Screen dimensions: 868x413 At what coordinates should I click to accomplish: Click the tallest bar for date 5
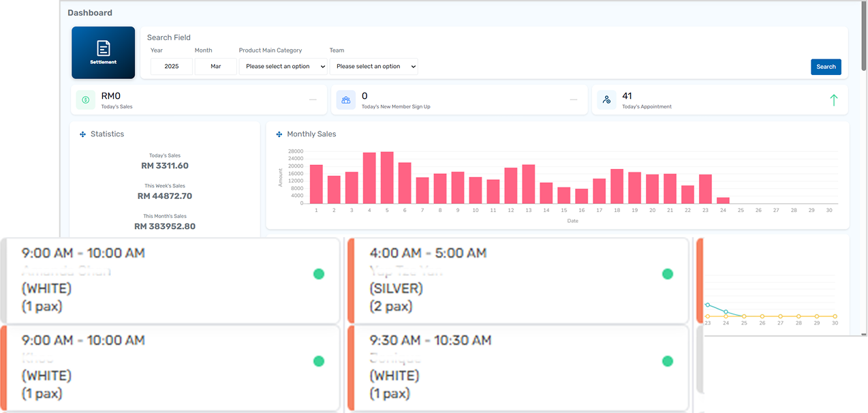click(387, 177)
